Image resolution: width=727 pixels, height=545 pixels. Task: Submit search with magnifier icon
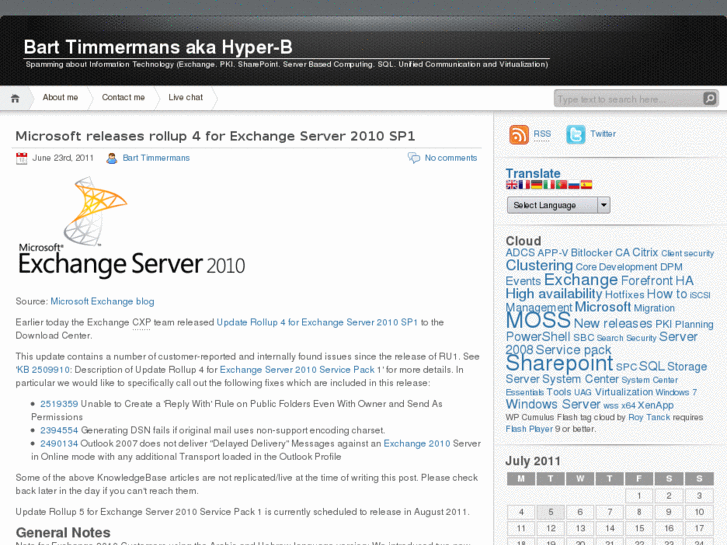[710, 98]
